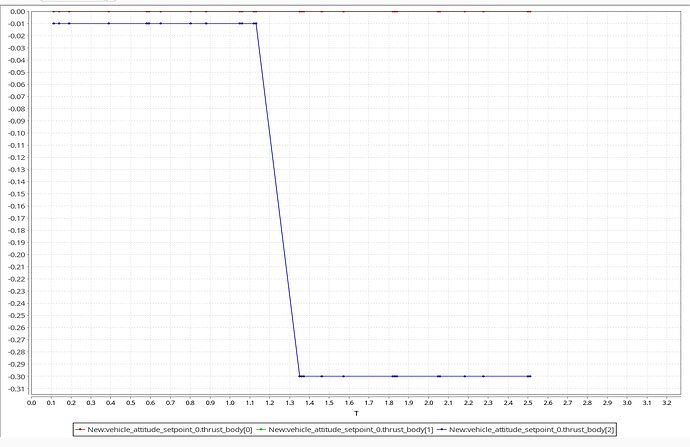Click the 0.0 tick on the x-axis

point(32,402)
